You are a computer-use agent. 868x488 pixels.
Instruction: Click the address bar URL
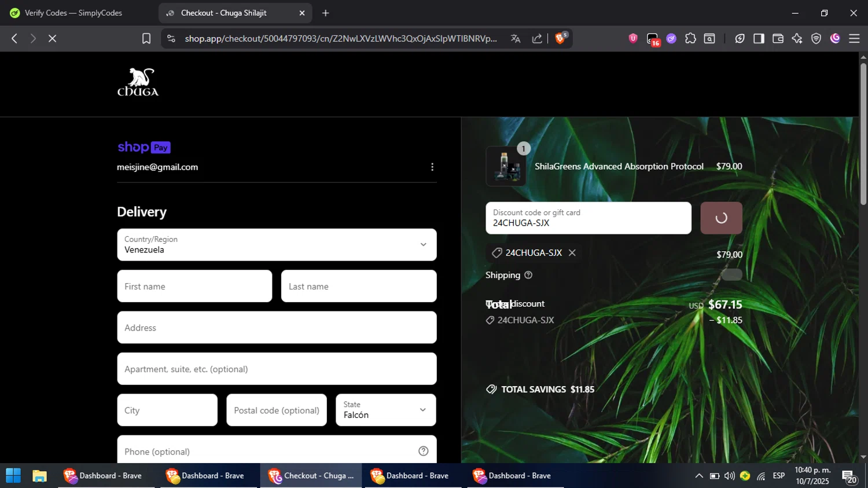(x=340, y=38)
